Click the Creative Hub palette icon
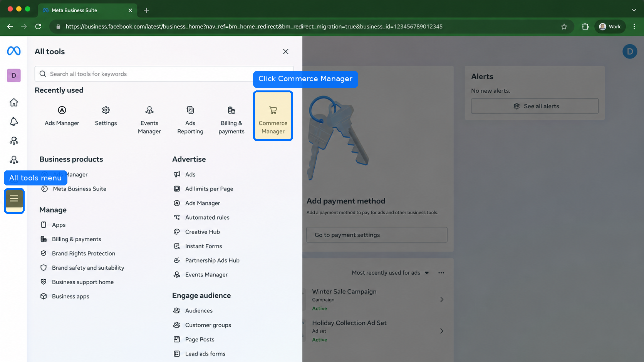Image resolution: width=644 pixels, height=362 pixels. coord(177,232)
